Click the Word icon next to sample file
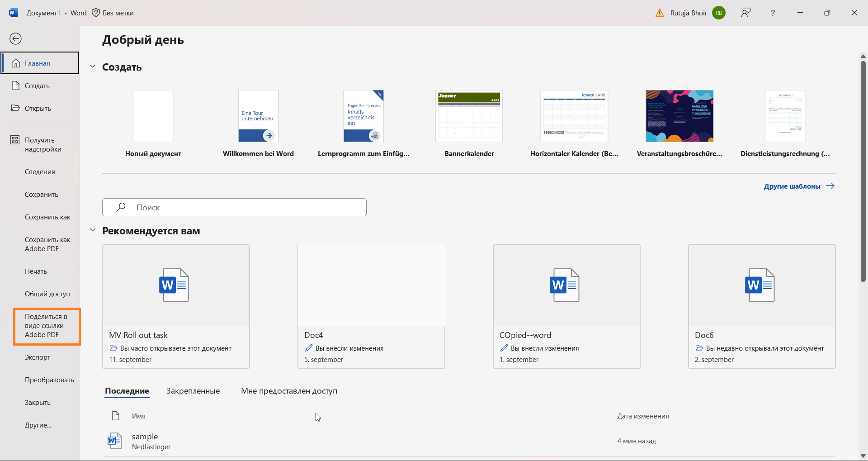The height and width of the screenshot is (461, 868). 115,441
